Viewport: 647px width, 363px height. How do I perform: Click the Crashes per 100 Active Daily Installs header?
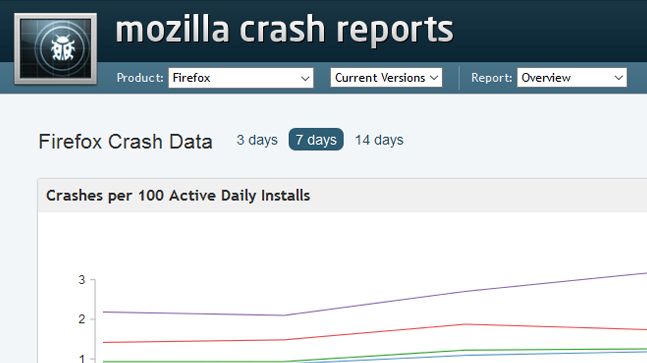(178, 196)
